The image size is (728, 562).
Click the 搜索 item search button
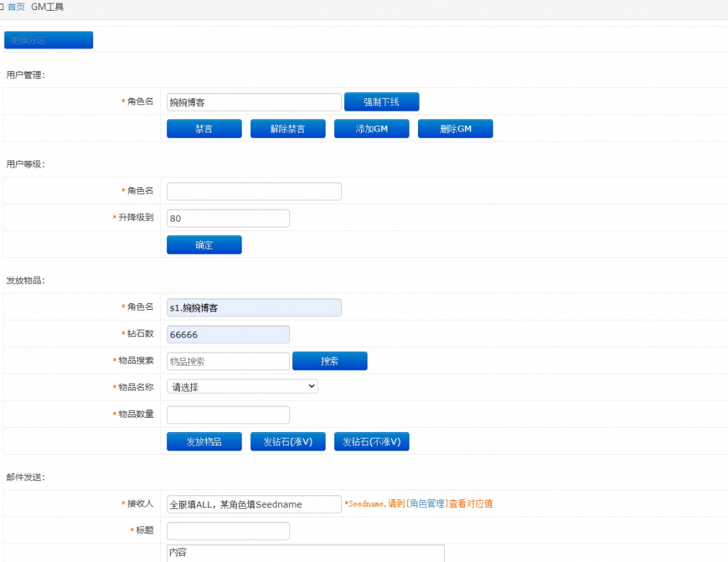click(x=329, y=361)
